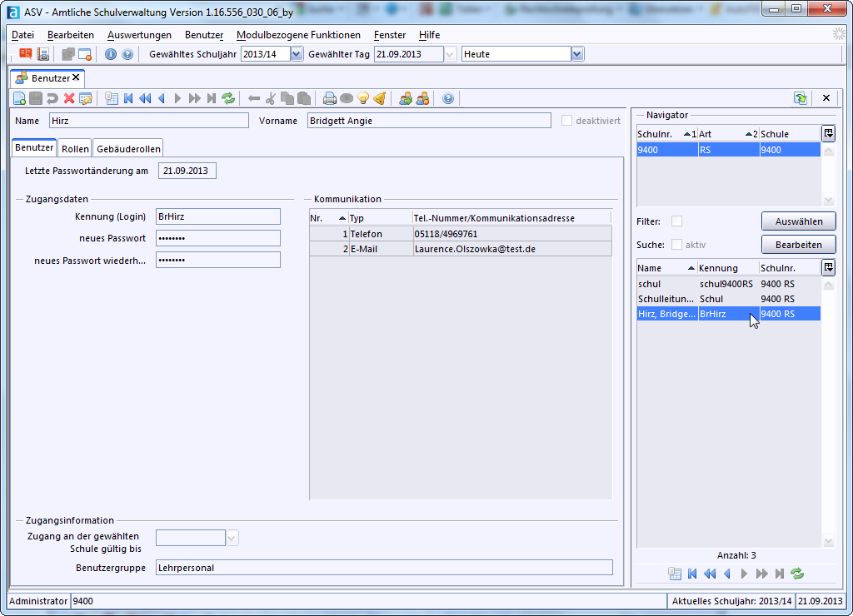Click the user with red minus icon
Screen dimensions: 853x616
[x=422, y=98]
